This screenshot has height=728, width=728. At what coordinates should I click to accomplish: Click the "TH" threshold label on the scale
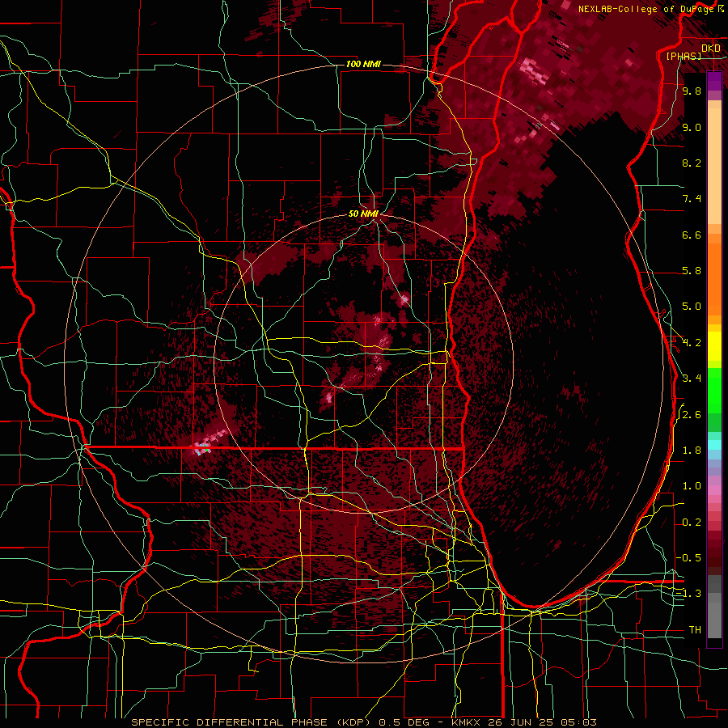coord(695,630)
